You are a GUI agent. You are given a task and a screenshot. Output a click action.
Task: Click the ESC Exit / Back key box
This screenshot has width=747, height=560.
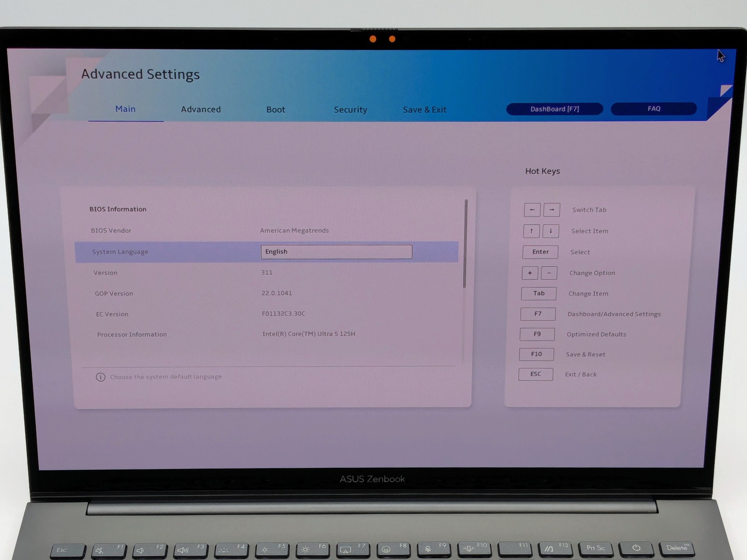click(536, 374)
